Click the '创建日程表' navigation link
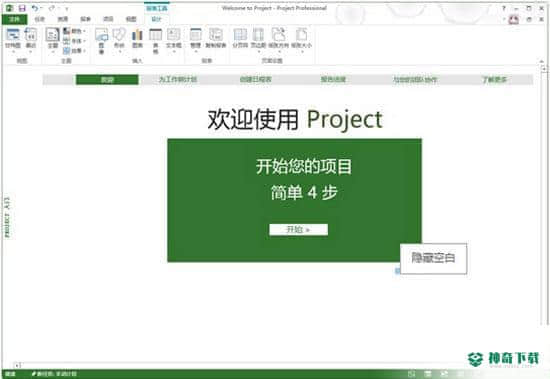 (256, 80)
